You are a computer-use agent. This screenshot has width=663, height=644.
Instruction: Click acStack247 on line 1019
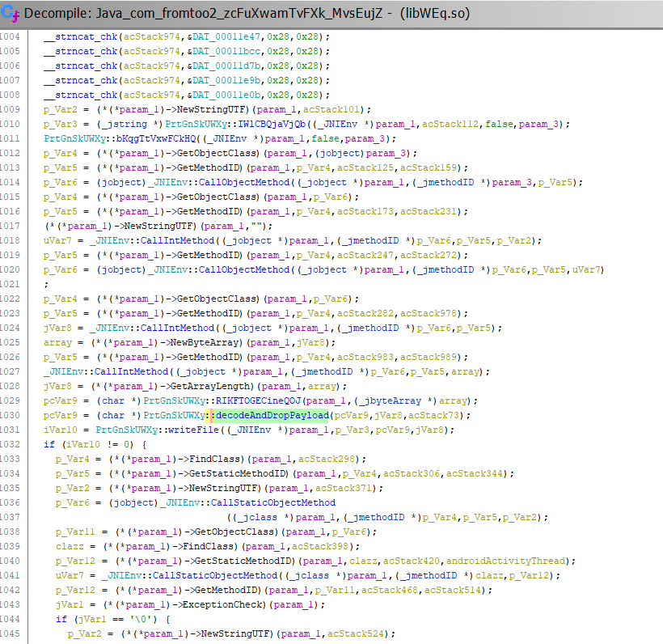click(365, 255)
